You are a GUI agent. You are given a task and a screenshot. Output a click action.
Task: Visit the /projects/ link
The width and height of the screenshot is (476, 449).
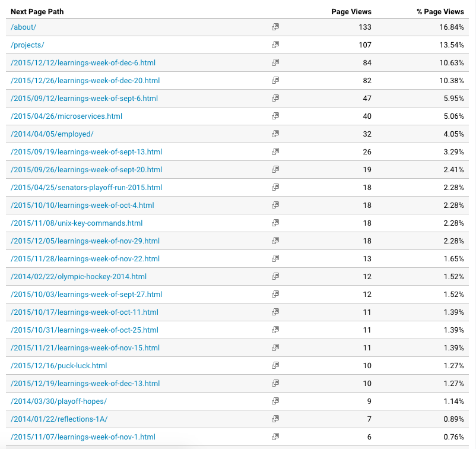coord(27,45)
